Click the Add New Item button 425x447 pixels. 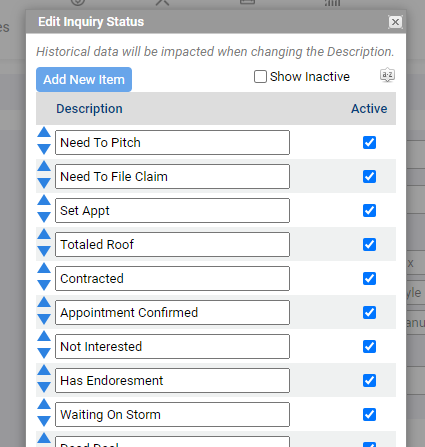[84, 80]
